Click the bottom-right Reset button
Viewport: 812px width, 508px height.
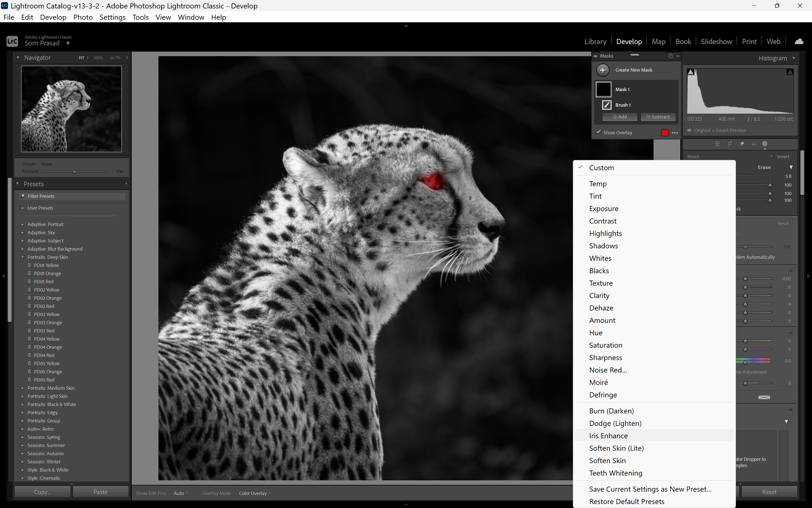pyautogui.click(x=769, y=492)
